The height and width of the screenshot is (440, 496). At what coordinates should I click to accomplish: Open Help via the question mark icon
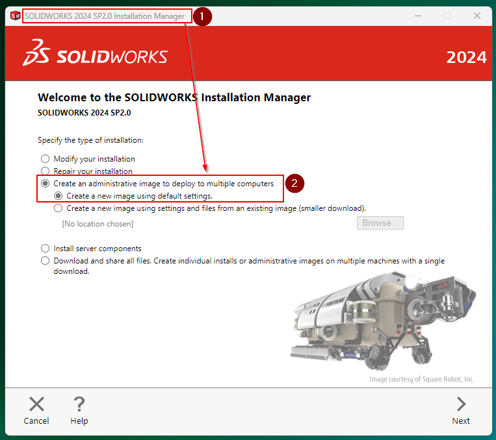tap(79, 404)
